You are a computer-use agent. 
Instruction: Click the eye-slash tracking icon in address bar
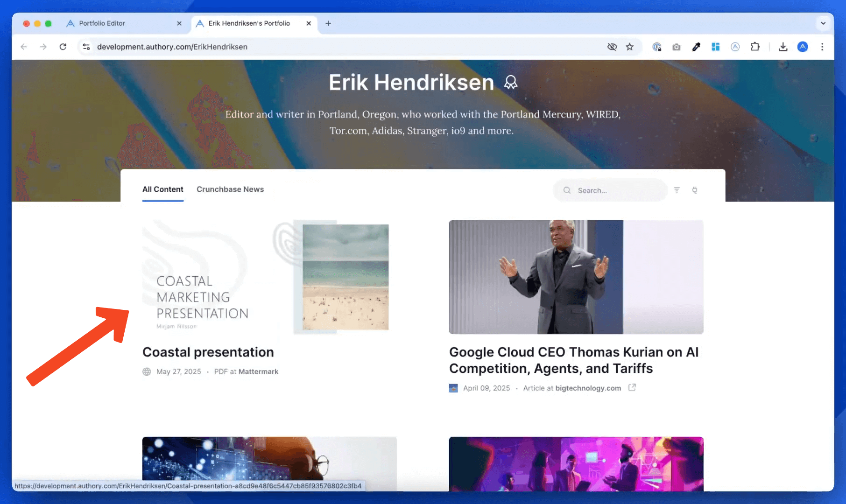coord(612,47)
